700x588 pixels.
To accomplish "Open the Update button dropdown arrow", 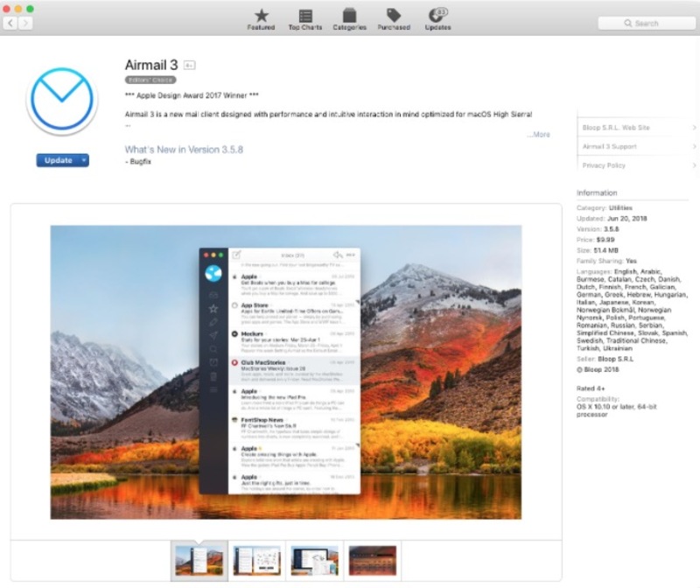I will click(x=84, y=160).
